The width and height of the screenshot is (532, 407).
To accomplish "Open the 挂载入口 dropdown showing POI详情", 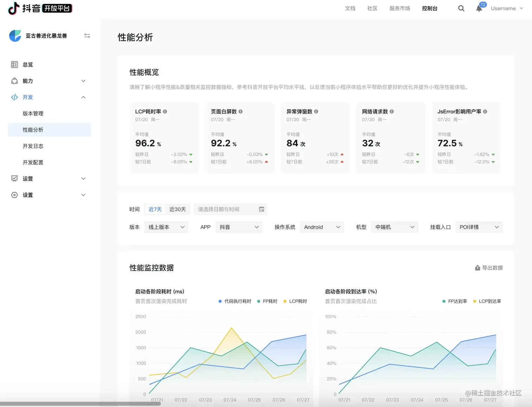I will 479,227.
